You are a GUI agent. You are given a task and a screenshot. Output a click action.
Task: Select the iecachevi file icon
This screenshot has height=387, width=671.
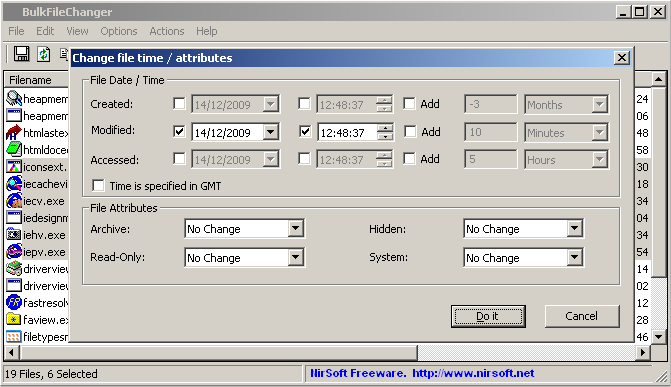[x=14, y=184]
